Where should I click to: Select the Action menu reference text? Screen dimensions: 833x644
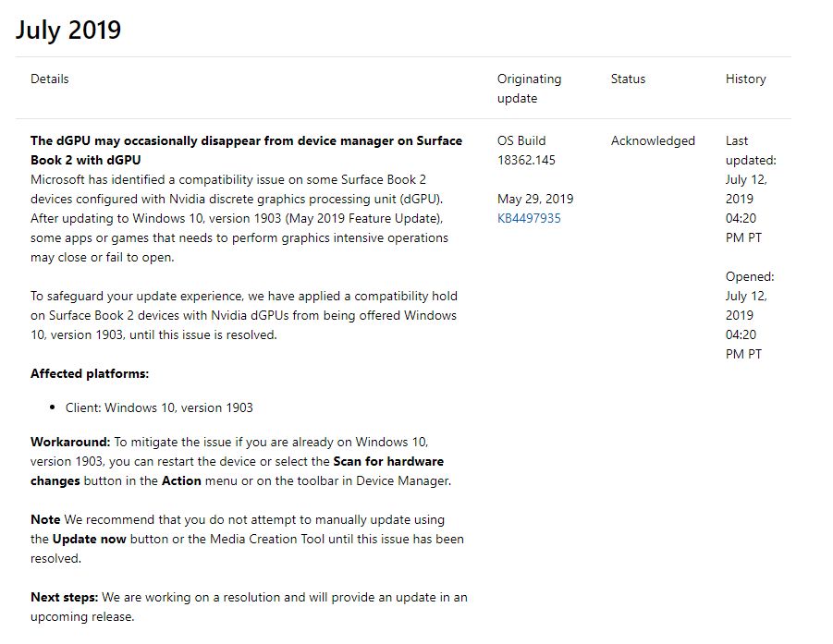point(182,480)
